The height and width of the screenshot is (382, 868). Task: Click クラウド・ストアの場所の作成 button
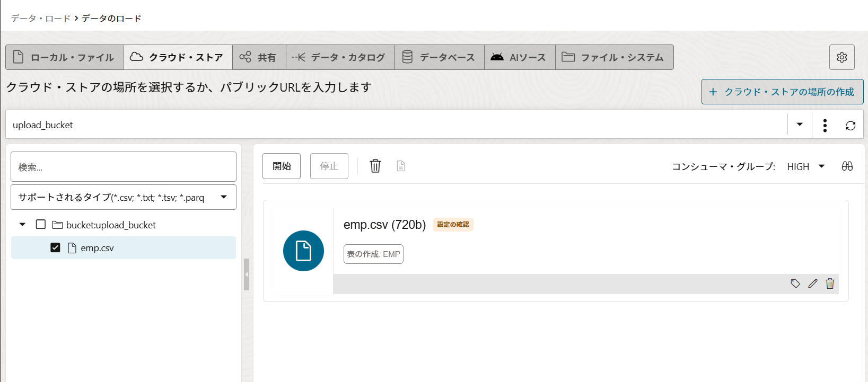(x=783, y=92)
